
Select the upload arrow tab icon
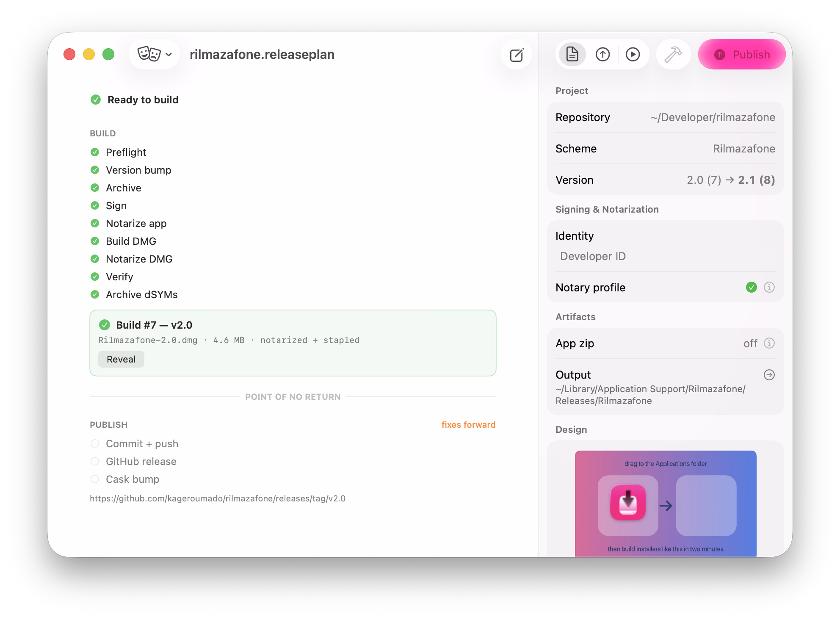point(602,54)
